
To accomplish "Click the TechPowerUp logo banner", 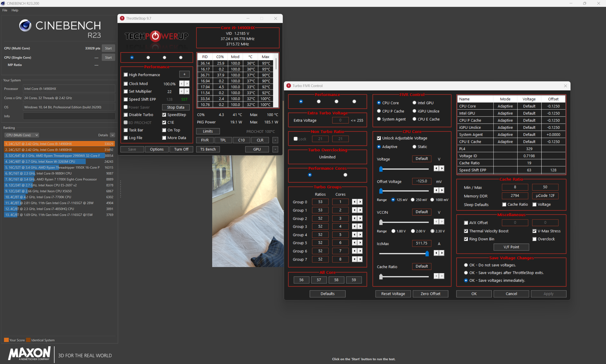I will 156,36.
